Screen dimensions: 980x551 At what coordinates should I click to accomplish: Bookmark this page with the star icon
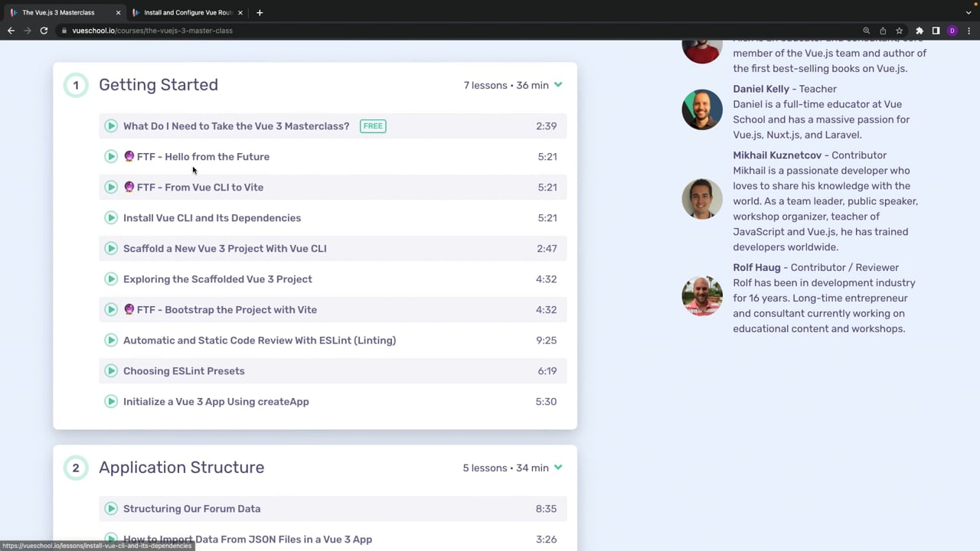pyautogui.click(x=900, y=31)
